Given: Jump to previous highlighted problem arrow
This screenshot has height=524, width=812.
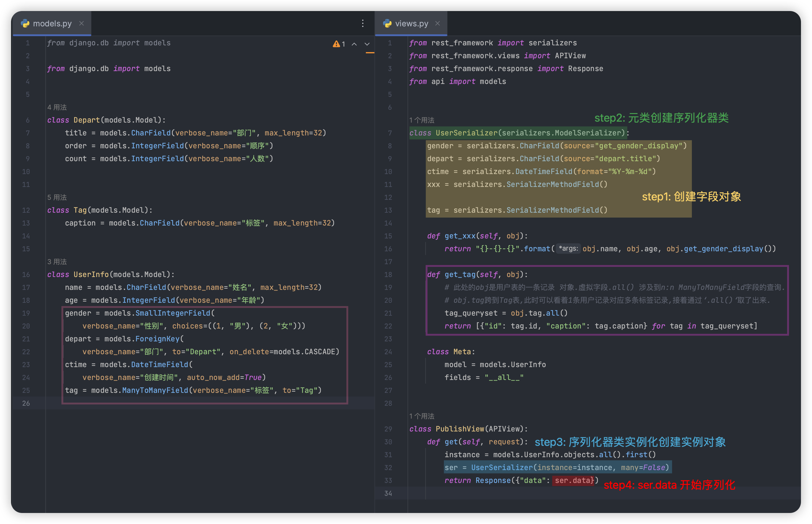Looking at the screenshot, I should point(354,44).
